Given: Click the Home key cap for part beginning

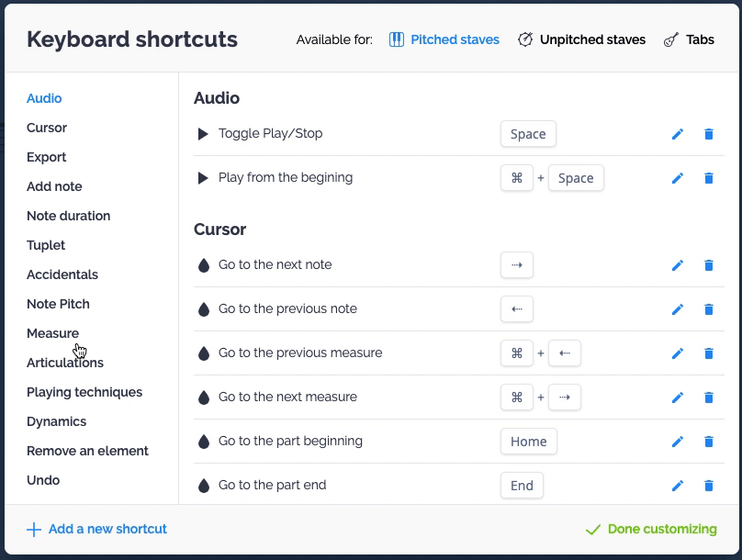Looking at the screenshot, I should click(529, 442).
